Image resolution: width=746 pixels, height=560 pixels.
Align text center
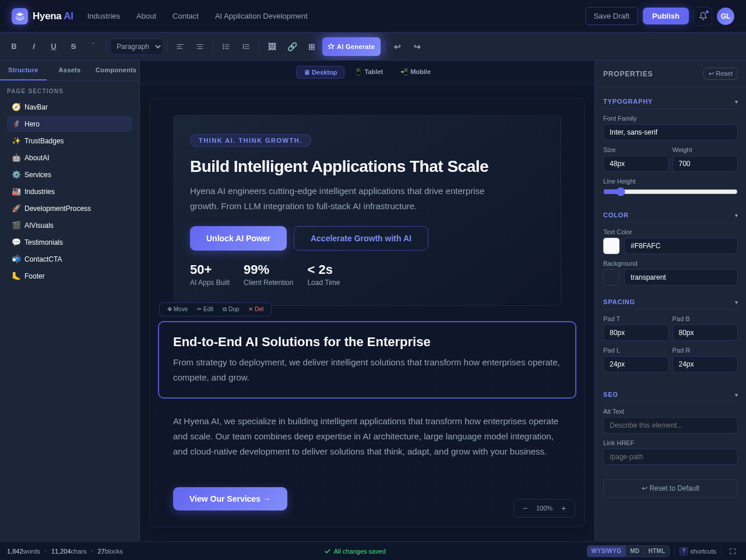(200, 47)
